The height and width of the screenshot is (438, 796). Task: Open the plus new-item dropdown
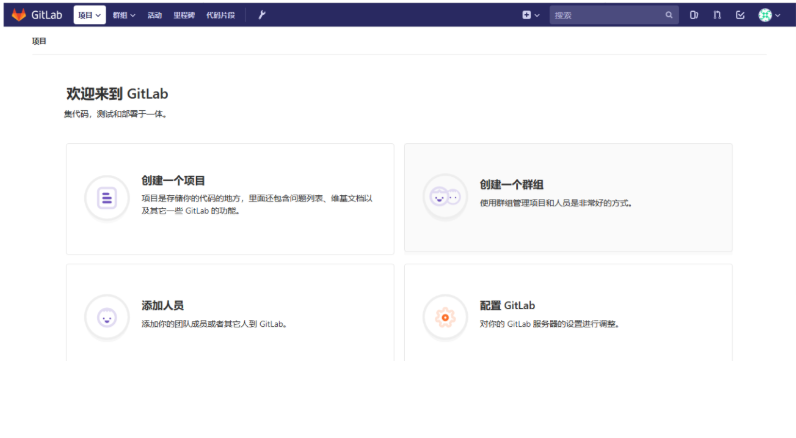click(530, 15)
